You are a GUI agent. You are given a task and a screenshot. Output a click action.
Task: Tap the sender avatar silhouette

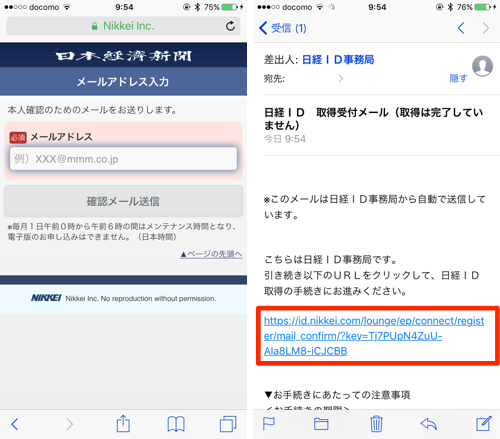[482, 66]
